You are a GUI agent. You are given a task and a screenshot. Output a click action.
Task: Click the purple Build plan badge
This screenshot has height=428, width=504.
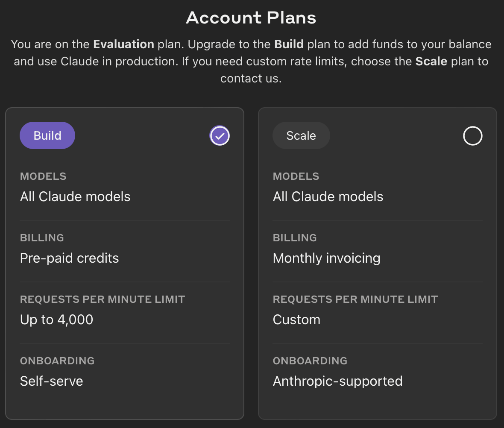coord(47,136)
